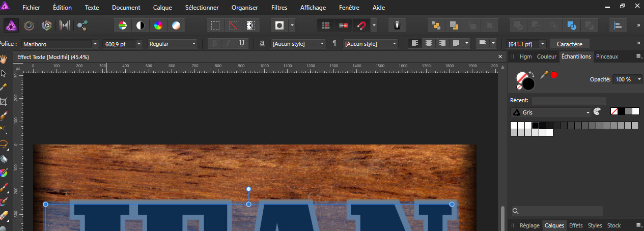
Task: Open the Filtres menu
Action: coord(279,8)
